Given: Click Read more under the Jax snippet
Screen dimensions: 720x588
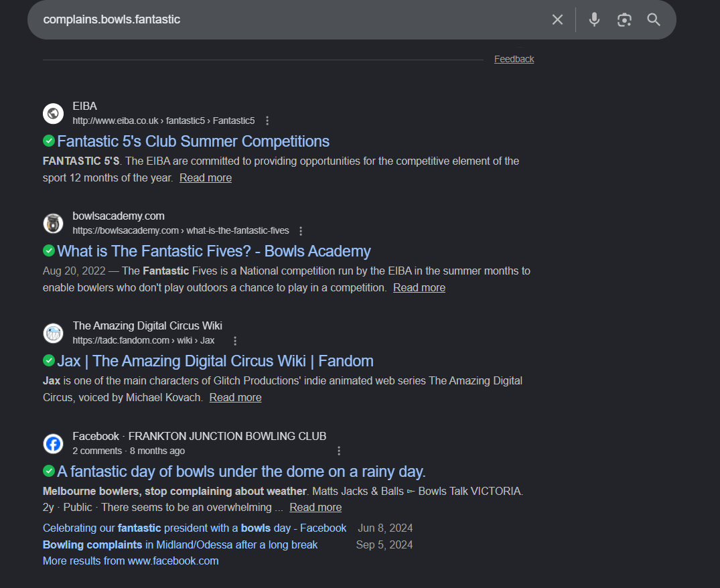Looking at the screenshot, I should (236, 398).
